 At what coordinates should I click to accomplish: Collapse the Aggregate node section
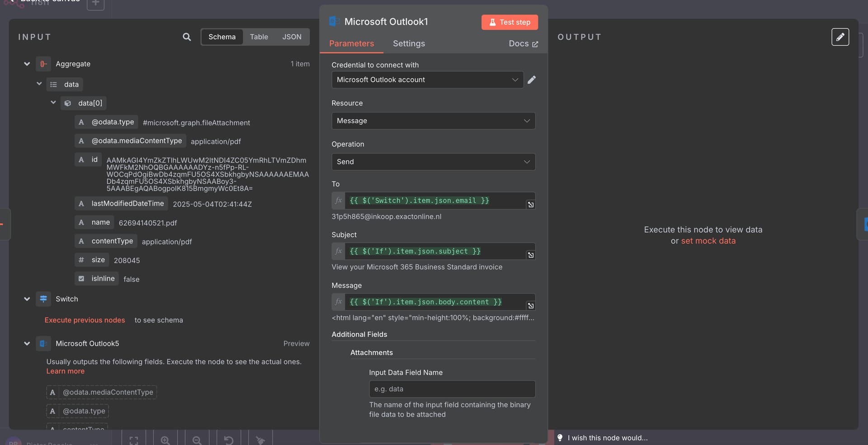pos(27,64)
